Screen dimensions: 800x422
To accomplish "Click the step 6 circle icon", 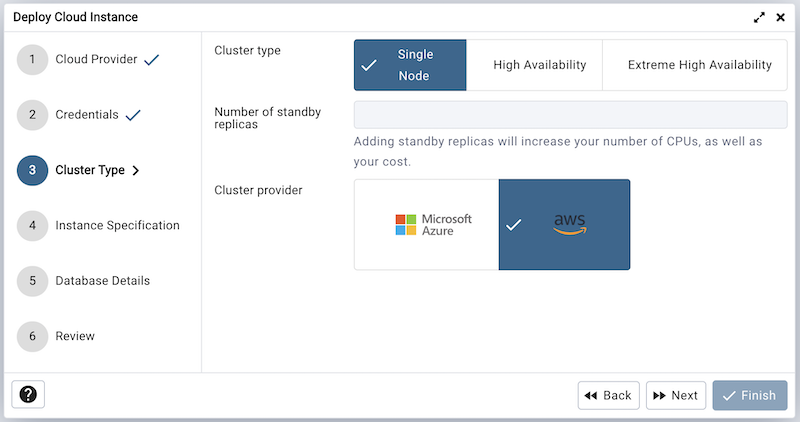I will [32, 336].
